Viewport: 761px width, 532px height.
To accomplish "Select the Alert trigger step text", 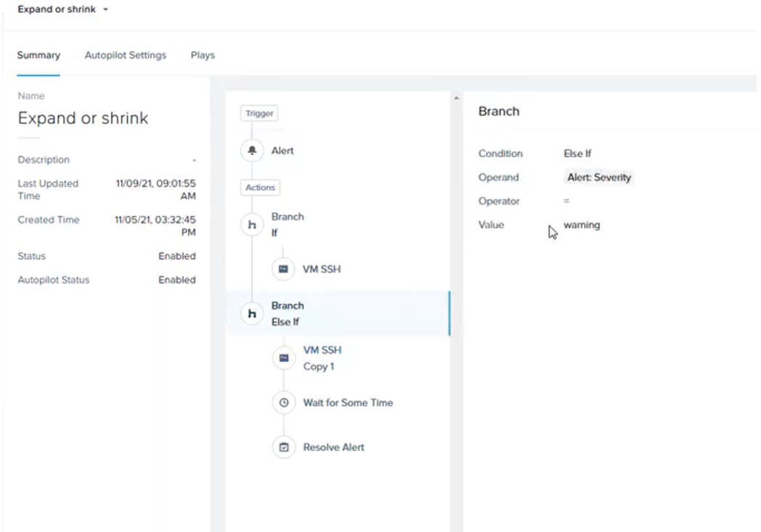I will click(x=282, y=151).
